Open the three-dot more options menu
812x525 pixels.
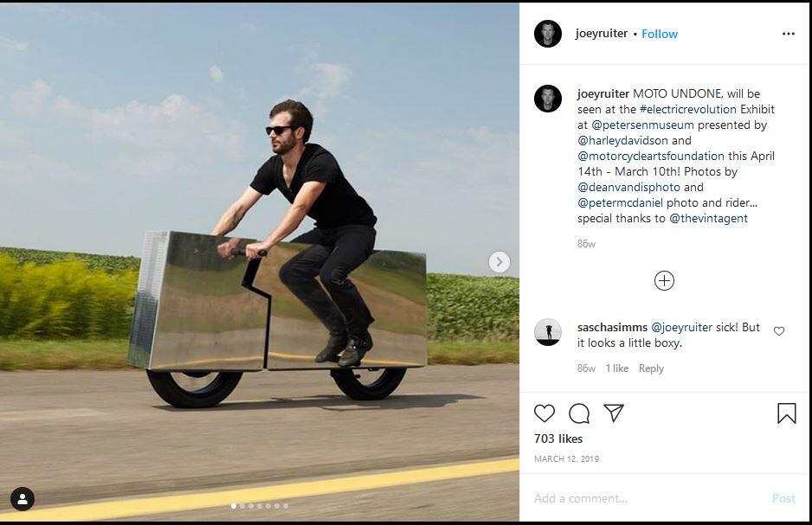click(x=788, y=34)
